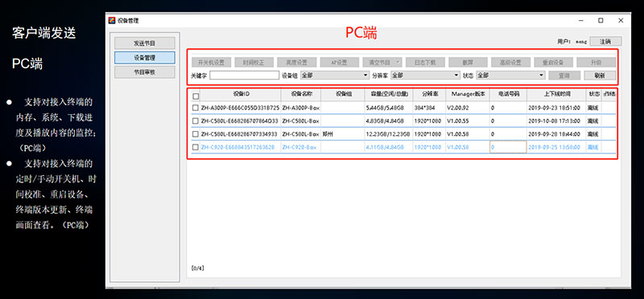
Task: Open the 清空节目 dropdown arrow
Action: (x=398, y=63)
